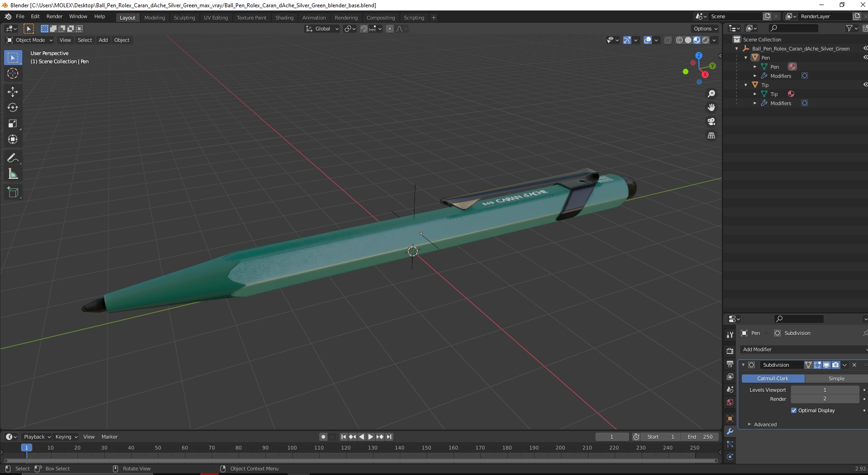Click the pan view hand icon
This screenshot has height=475, width=868.
click(x=711, y=107)
